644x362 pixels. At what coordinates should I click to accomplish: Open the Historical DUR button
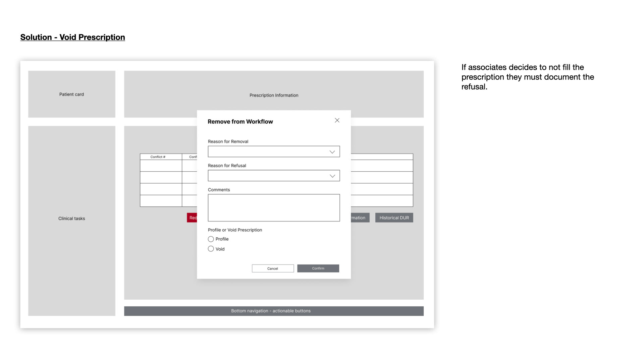pyautogui.click(x=394, y=218)
